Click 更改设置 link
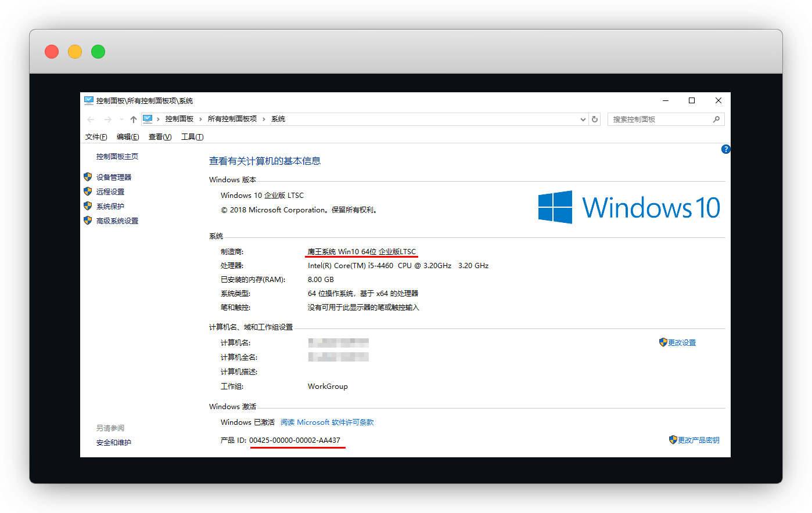812x513 pixels. (681, 343)
